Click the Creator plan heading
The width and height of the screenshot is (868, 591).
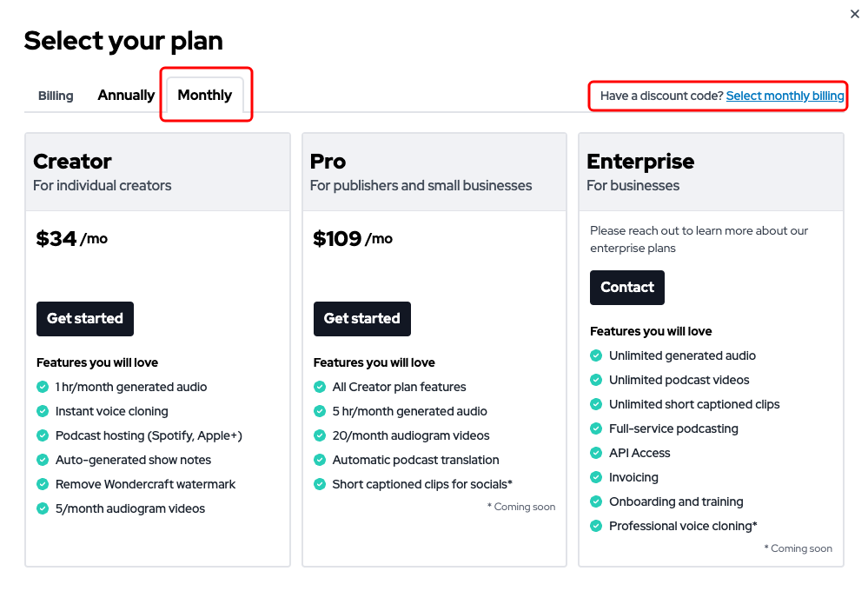pyautogui.click(x=73, y=162)
